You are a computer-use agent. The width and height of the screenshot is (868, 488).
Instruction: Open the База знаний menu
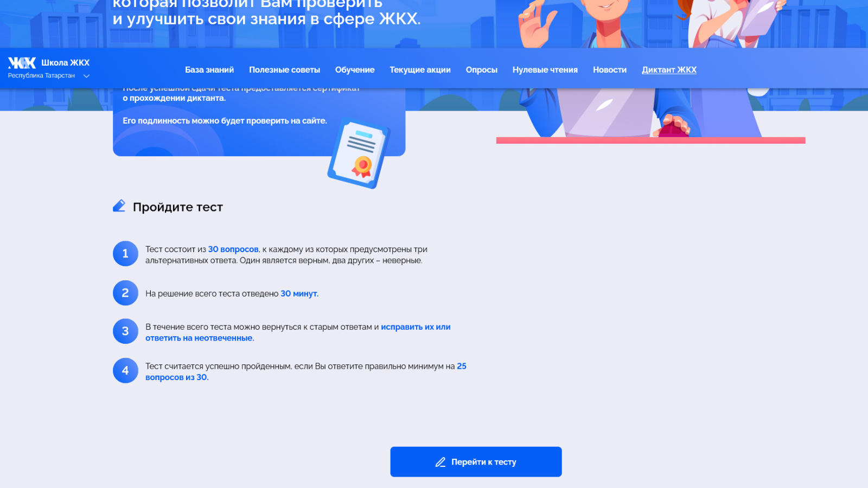tap(209, 70)
